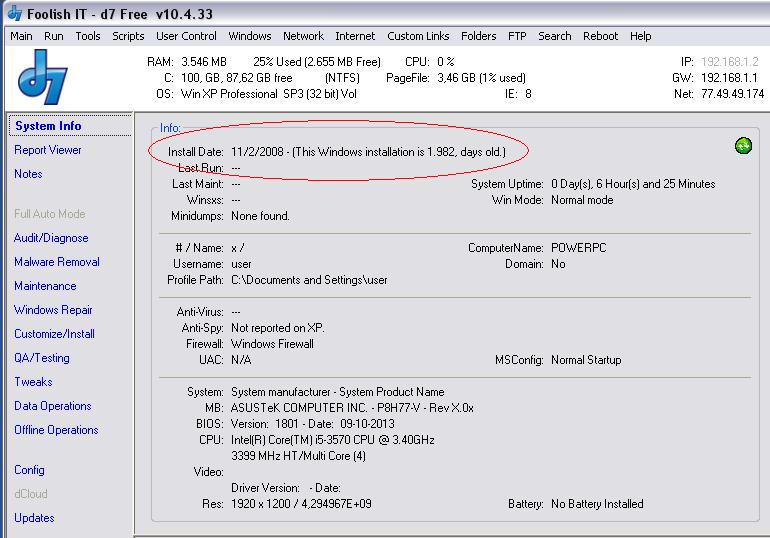Click the Anti-Spy 'Not reported on XP.' text

click(x=277, y=328)
